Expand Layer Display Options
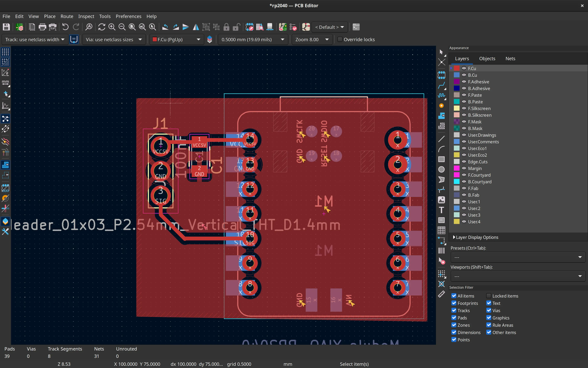The image size is (588, 368). [x=477, y=237]
